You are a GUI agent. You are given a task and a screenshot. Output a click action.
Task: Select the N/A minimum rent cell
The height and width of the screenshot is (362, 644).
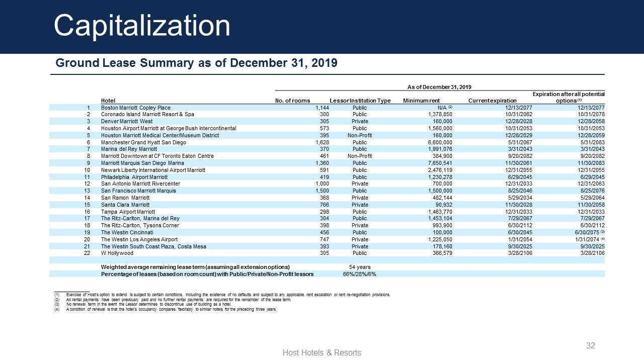click(445, 108)
